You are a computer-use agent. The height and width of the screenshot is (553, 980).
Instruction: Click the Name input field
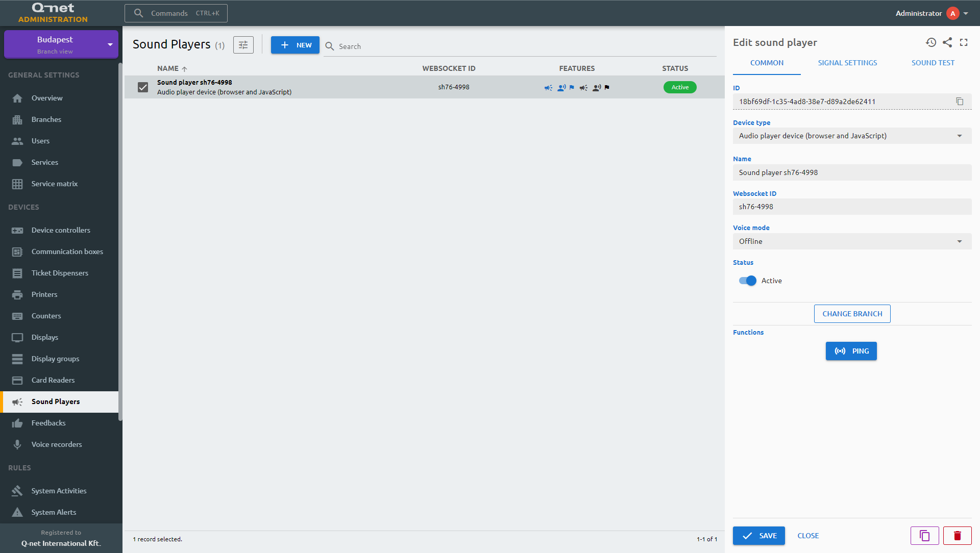851,172
